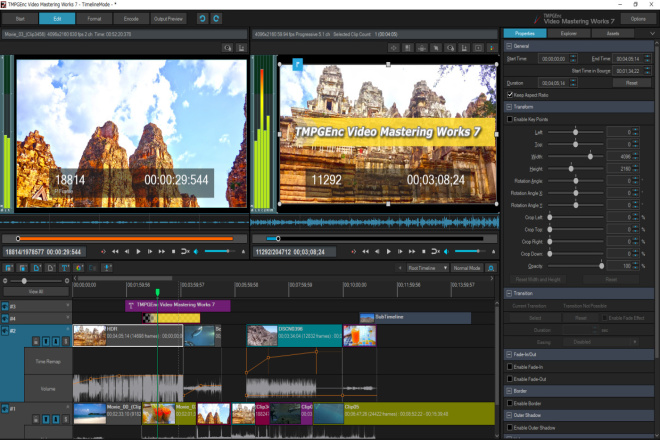Screen dimensions: 660x440
Task: Click the microphone narration timeline tool
Action: pyautogui.click(x=107, y=268)
